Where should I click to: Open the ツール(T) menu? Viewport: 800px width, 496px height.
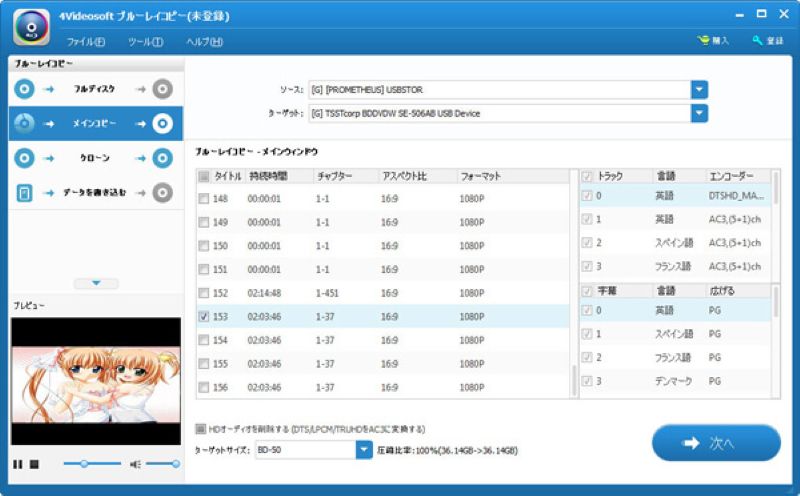[145, 42]
